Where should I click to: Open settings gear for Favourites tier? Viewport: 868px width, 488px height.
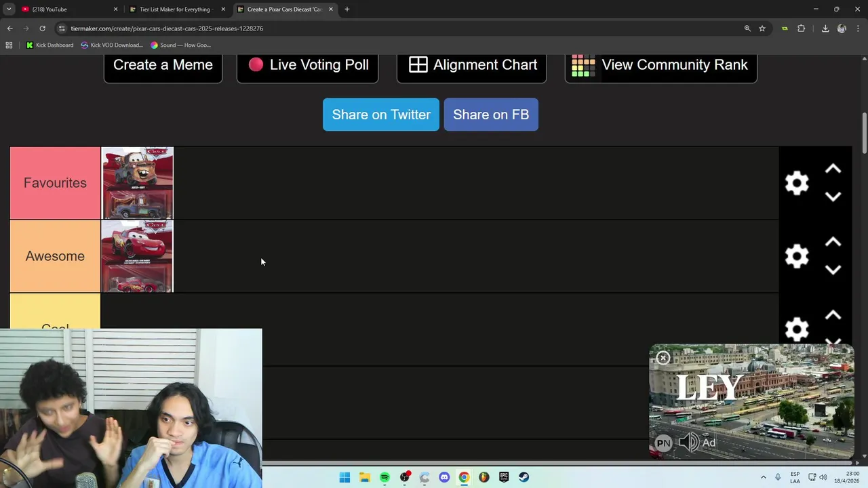pos(797,183)
